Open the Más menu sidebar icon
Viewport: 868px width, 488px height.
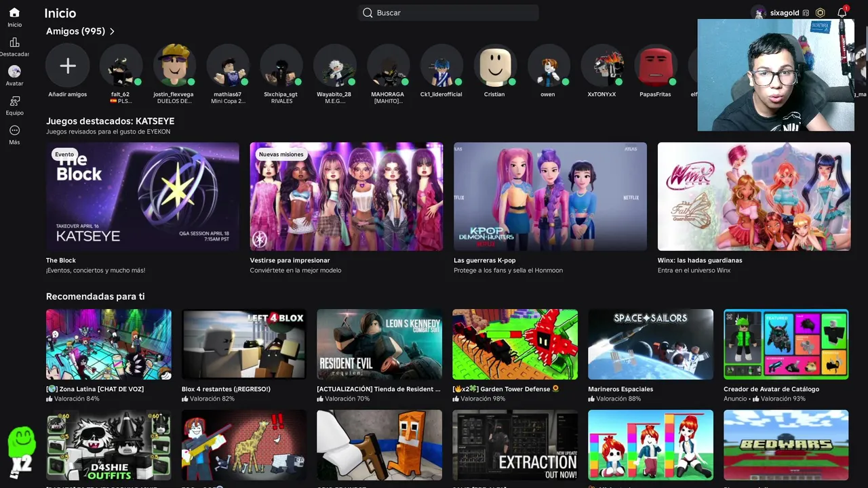14,130
